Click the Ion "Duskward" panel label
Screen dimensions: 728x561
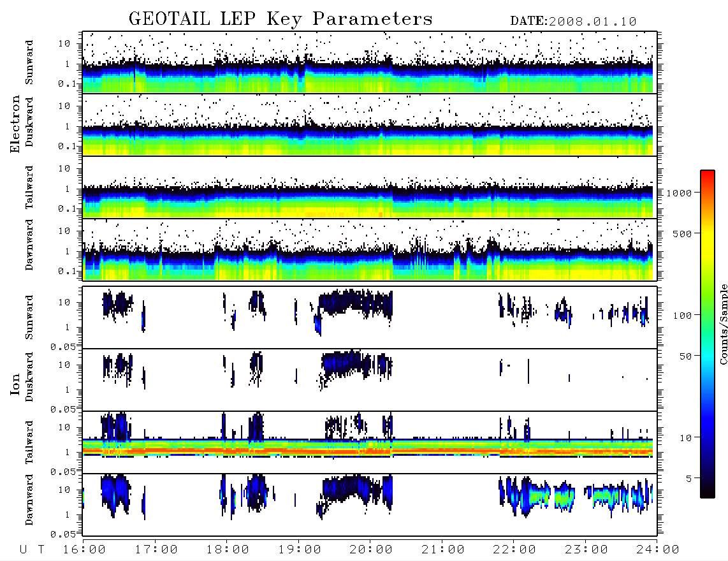click(x=29, y=377)
